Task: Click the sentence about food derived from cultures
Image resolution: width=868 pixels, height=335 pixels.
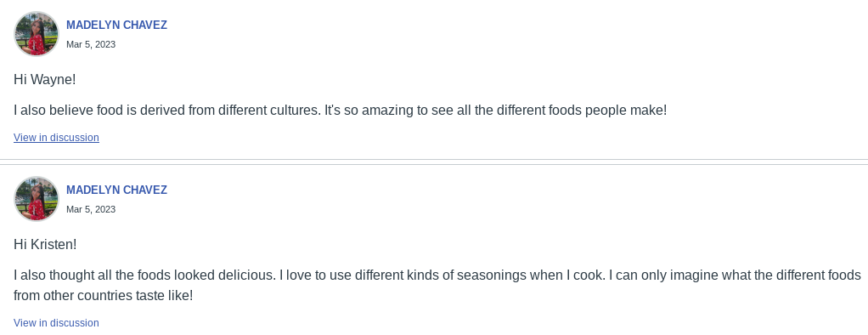Action: click(167, 110)
